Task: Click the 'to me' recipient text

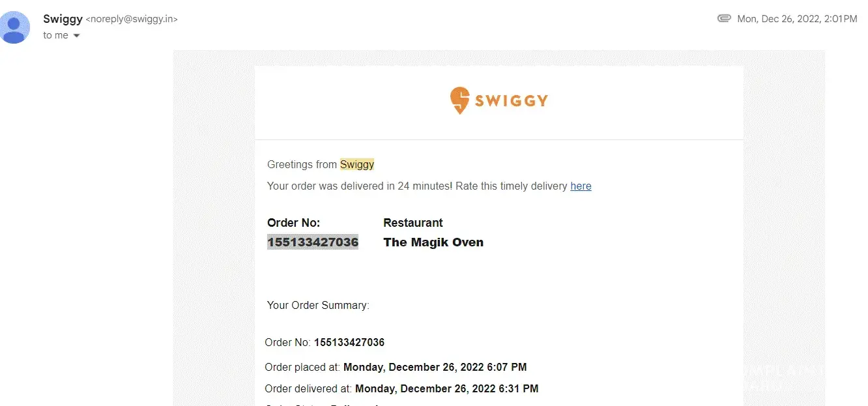Action: (x=55, y=36)
